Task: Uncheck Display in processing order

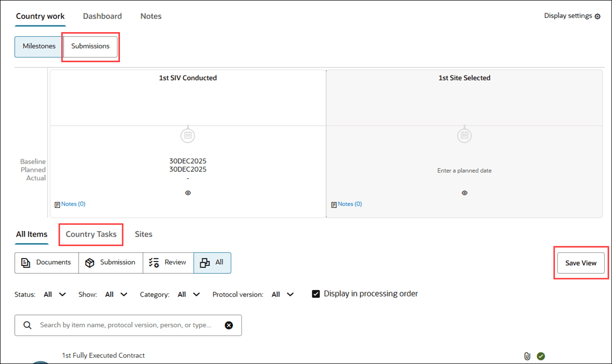Action: 315,293
